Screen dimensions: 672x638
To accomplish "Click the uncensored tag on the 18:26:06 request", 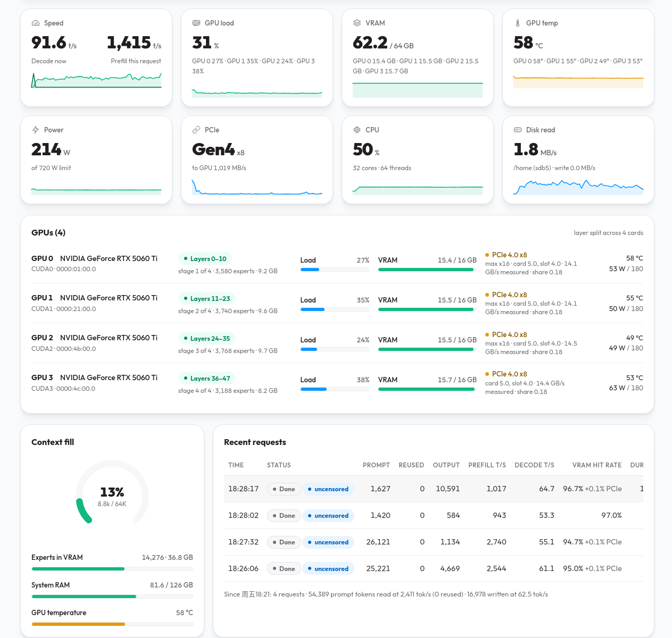I will pyautogui.click(x=328, y=569).
